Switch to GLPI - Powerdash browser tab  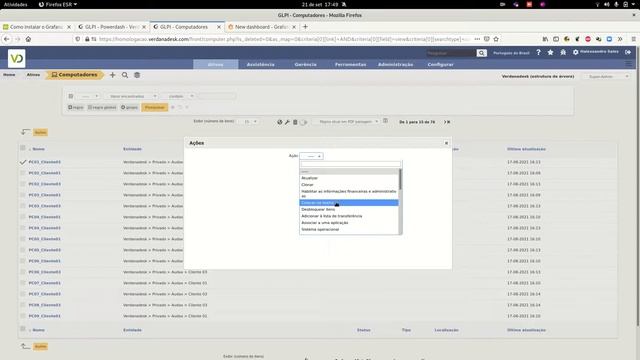111,27
